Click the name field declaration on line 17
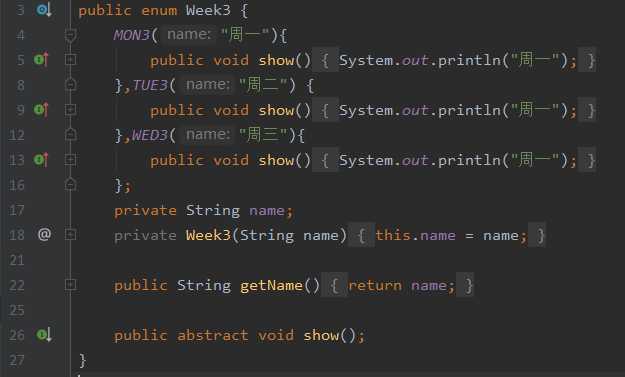The image size is (625, 377). pyautogui.click(x=267, y=210)
